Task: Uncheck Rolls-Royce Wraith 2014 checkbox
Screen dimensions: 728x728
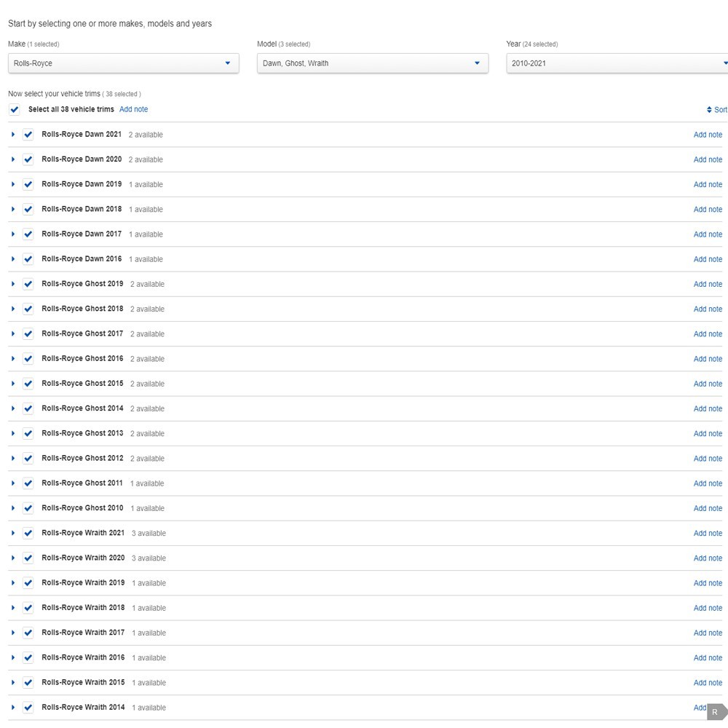Action: pos(28,708)
